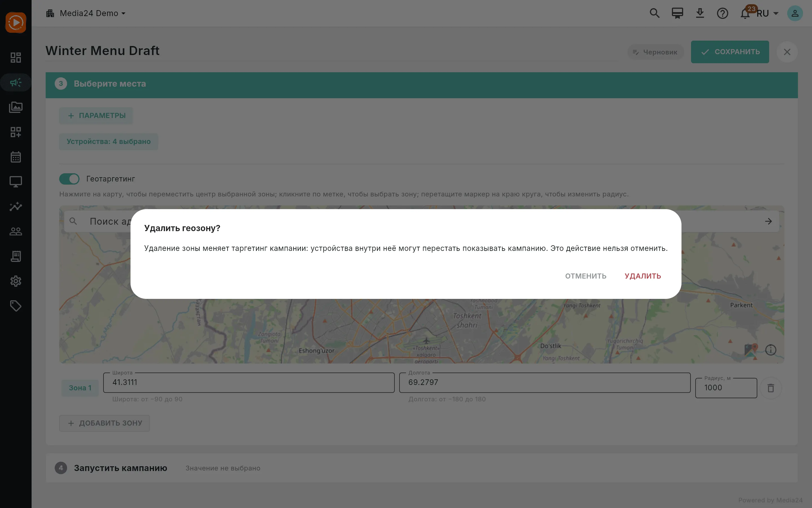Click the search magnifier in the top bar

click(655, 14)
